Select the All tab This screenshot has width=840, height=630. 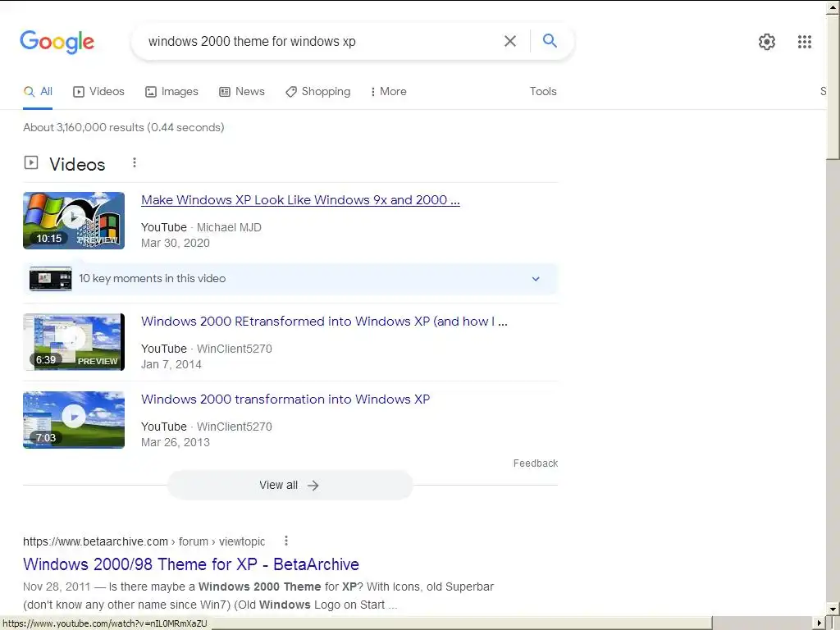click(38, 92)
